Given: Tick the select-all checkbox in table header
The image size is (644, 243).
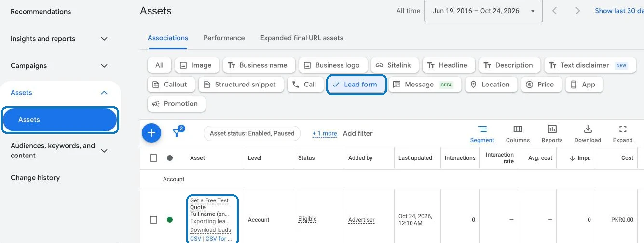Looking at the screenshot, I should click(x=153, y=158).
